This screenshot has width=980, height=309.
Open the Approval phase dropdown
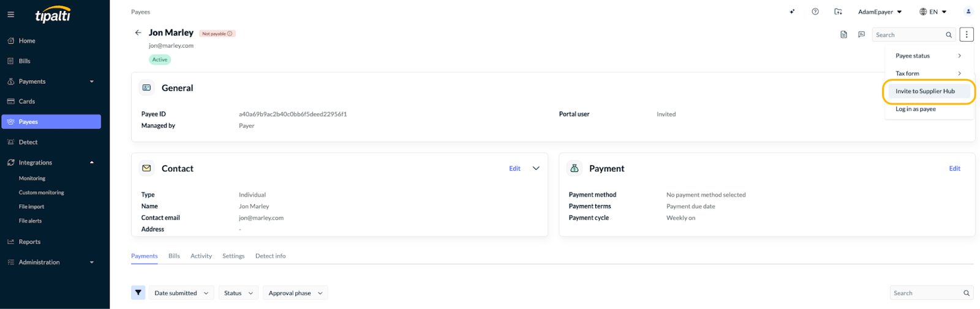(x=295, y=293)
